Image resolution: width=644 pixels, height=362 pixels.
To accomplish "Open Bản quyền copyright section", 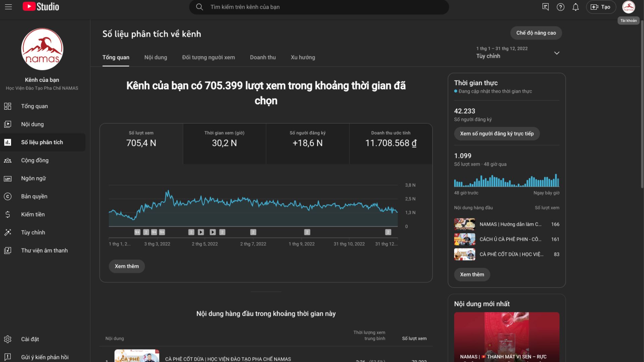I will point(34,196).
